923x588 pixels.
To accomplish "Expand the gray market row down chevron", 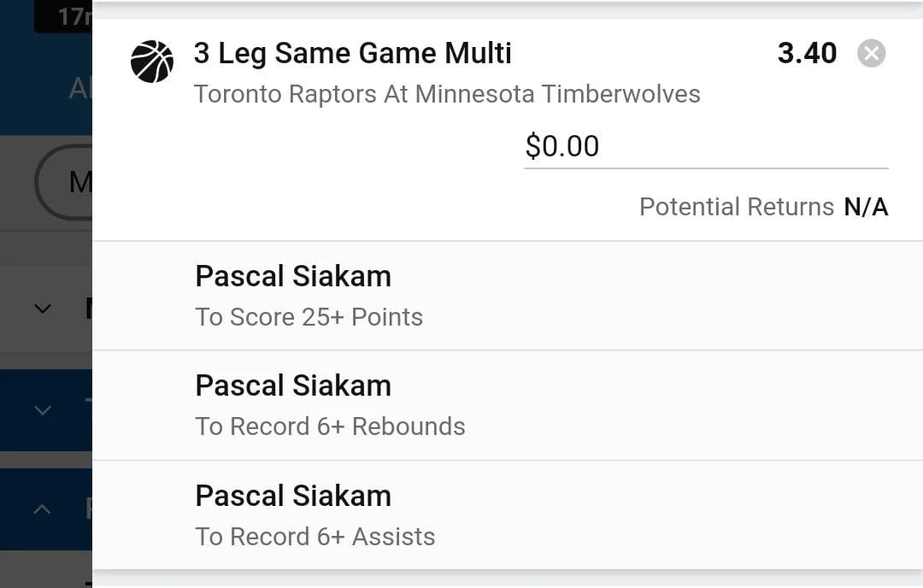I will tap(42, 309).
